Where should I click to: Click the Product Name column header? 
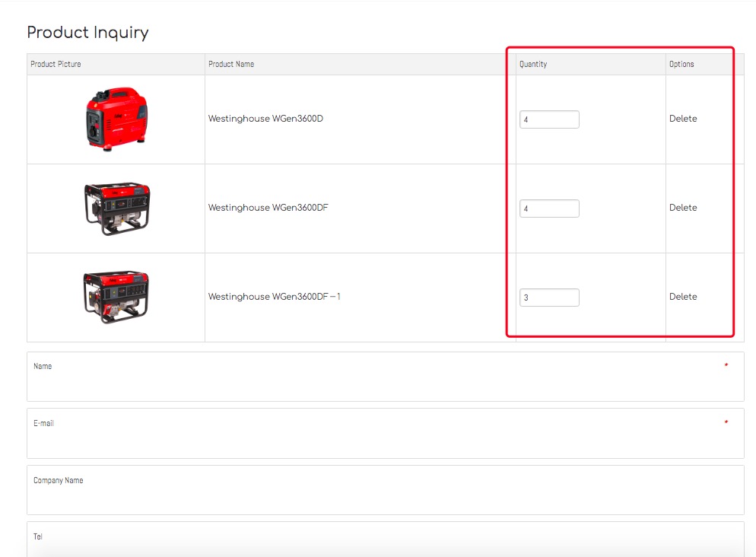[x=231, y=65]
